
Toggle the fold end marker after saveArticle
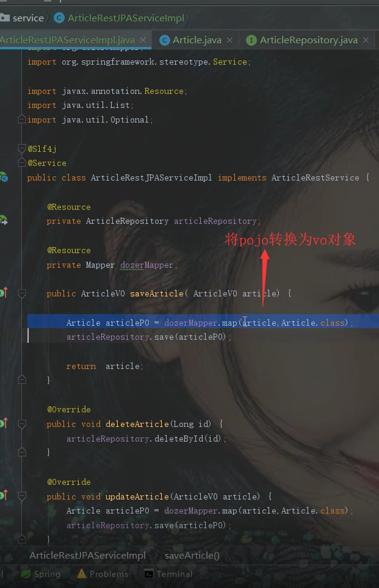(x=22, y=380)
